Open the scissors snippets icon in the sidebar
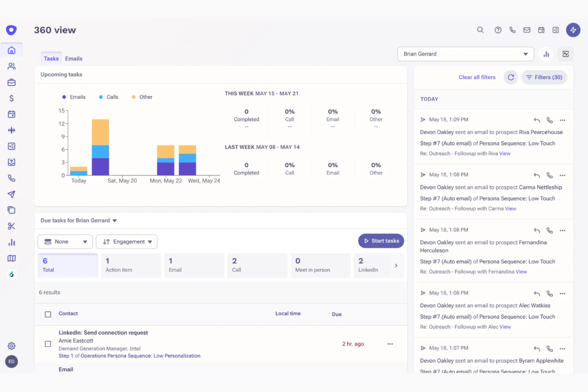 [x=12, y=226]
